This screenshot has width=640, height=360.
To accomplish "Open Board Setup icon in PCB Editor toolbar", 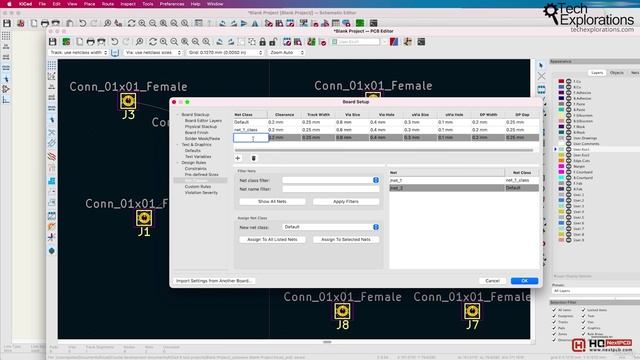I will click(66, 42).
